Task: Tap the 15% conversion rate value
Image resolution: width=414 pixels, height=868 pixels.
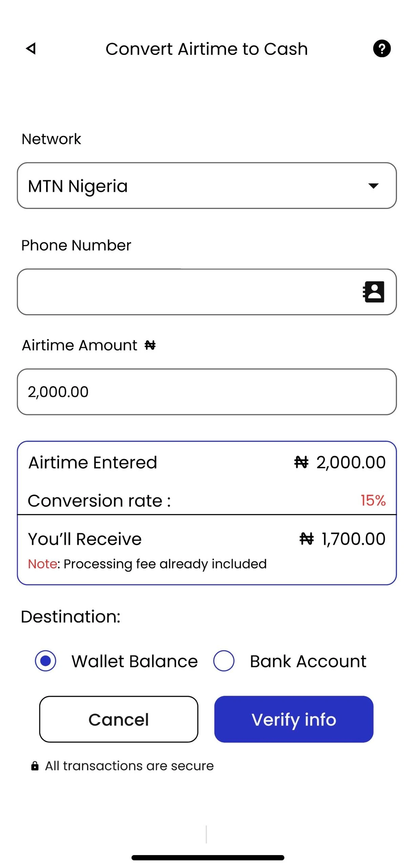Action: click(373, 500)
